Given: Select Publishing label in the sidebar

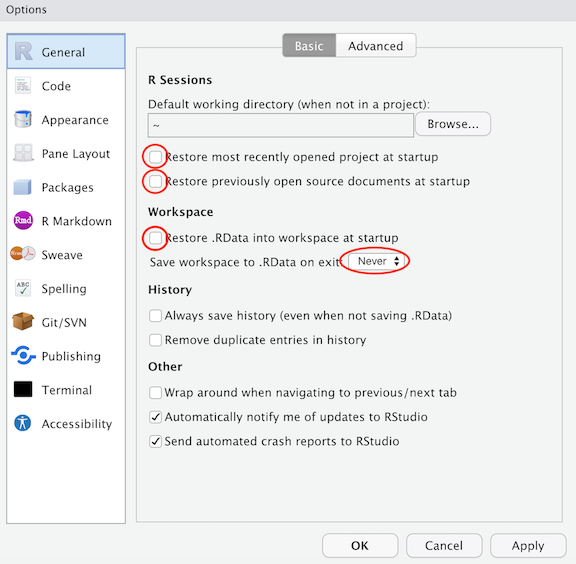Looking at the screenshot, I should 71,357.
